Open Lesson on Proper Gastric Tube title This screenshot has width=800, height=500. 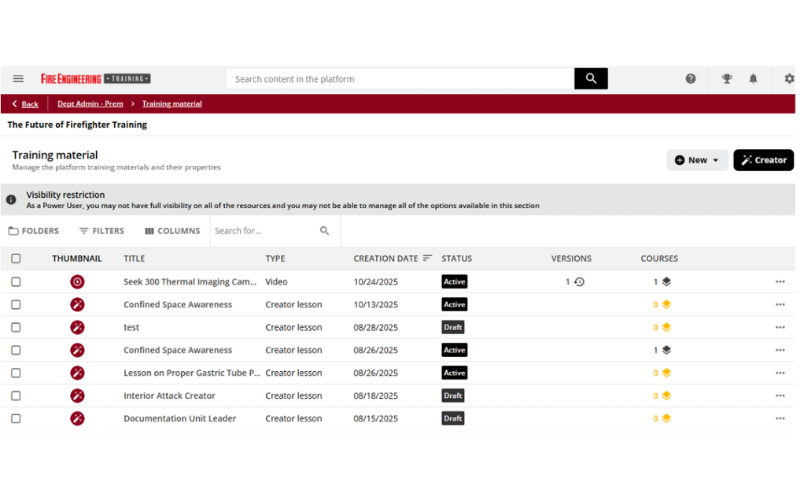192,373
